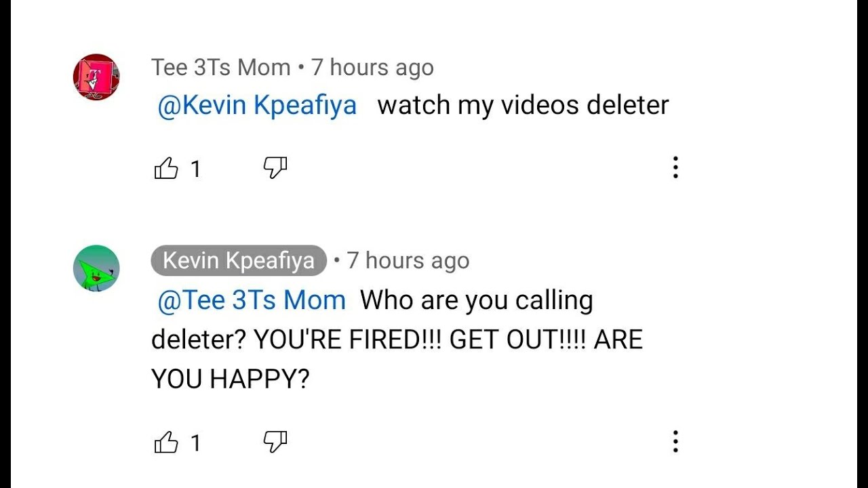The width and height of the screenshot is (868, 488).
Task: Open the timestamp on Tee 3Ts Mom's comment
Action: 372,68
